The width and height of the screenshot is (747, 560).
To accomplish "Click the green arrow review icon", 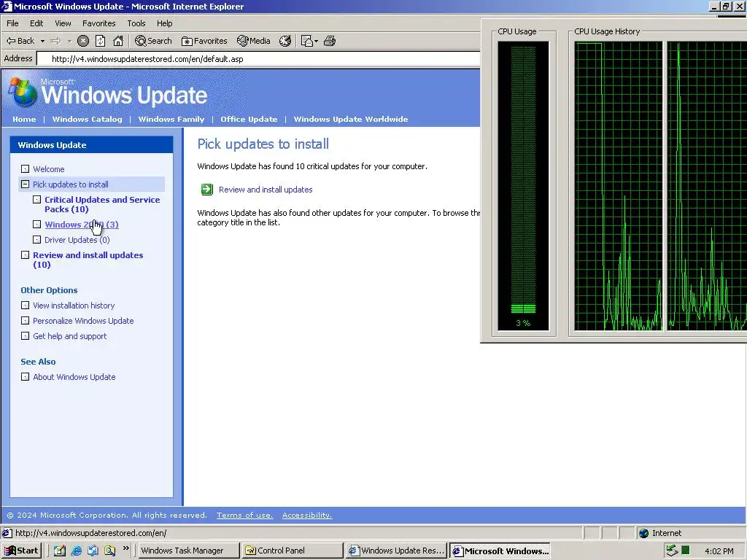I will tap(206, 190).
